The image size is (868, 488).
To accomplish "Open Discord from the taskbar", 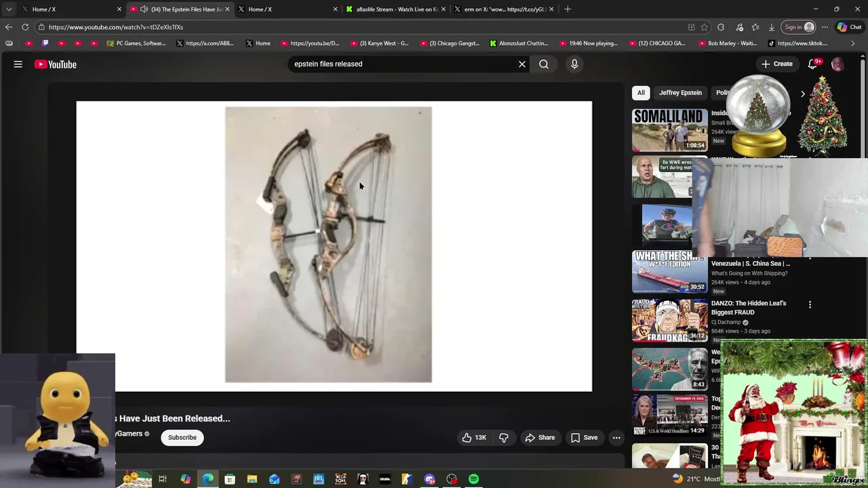I will tap(429, 479).
